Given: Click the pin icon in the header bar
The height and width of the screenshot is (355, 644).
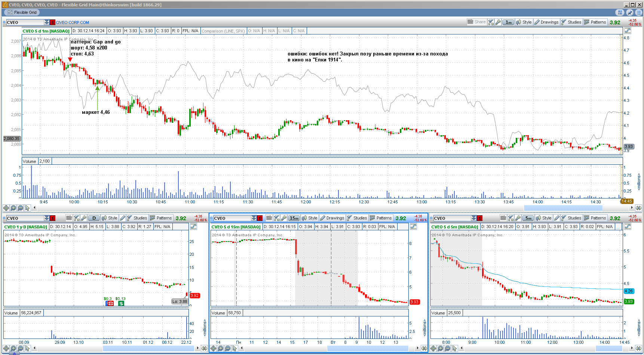Looking at the screenshot, I should pos(630,12).
